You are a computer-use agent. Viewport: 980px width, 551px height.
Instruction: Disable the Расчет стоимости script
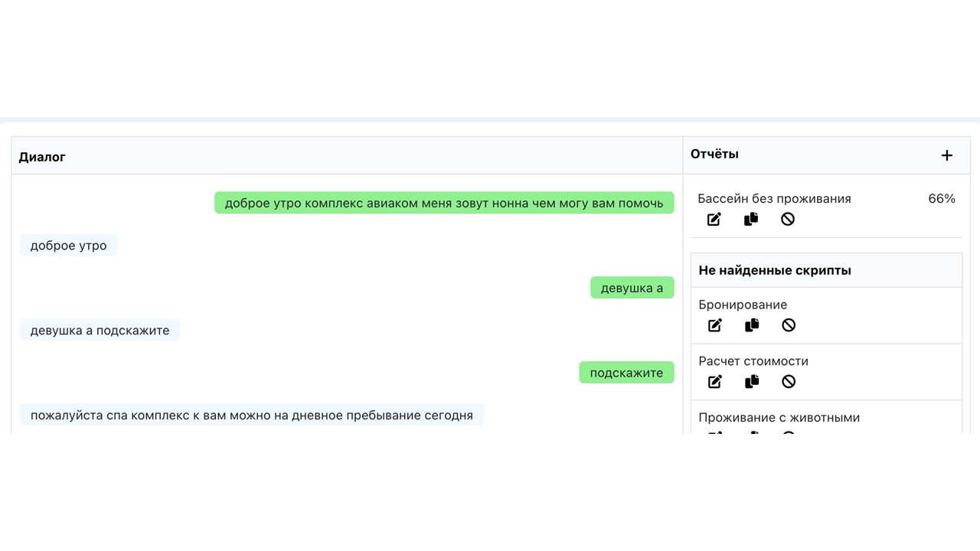(x=789, y=382)
